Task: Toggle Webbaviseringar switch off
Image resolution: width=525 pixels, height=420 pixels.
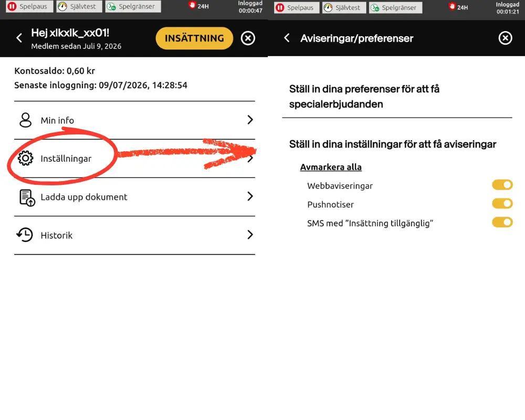Action: click(502, 185)
